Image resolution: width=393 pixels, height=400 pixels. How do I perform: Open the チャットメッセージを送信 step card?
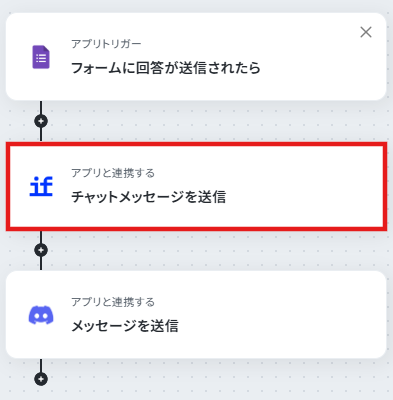196,186
